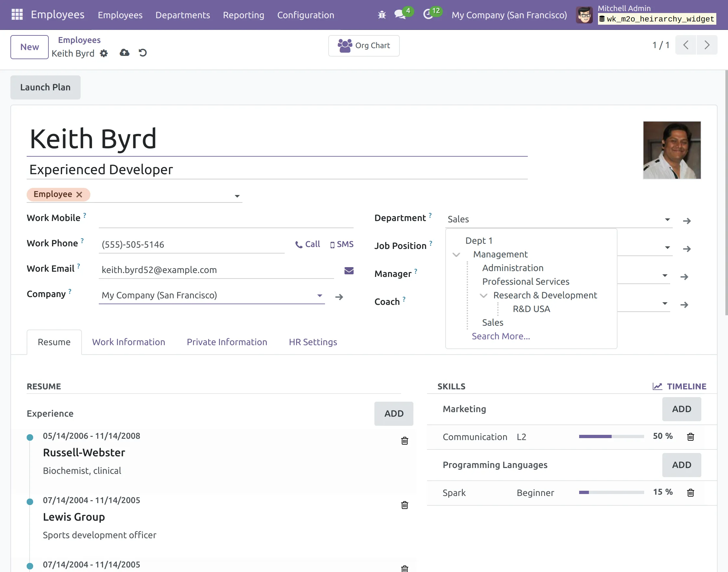The width and height of the screenshot is (728, 572).
Task: Delete the Russell-Webster experience entry
Action: coord(405,441)
